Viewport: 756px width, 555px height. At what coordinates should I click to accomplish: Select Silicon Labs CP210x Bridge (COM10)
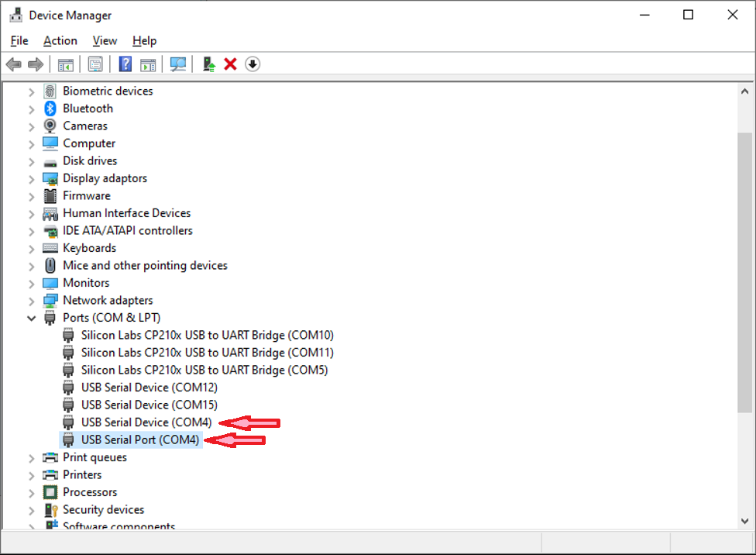click(x=208, y=335)
